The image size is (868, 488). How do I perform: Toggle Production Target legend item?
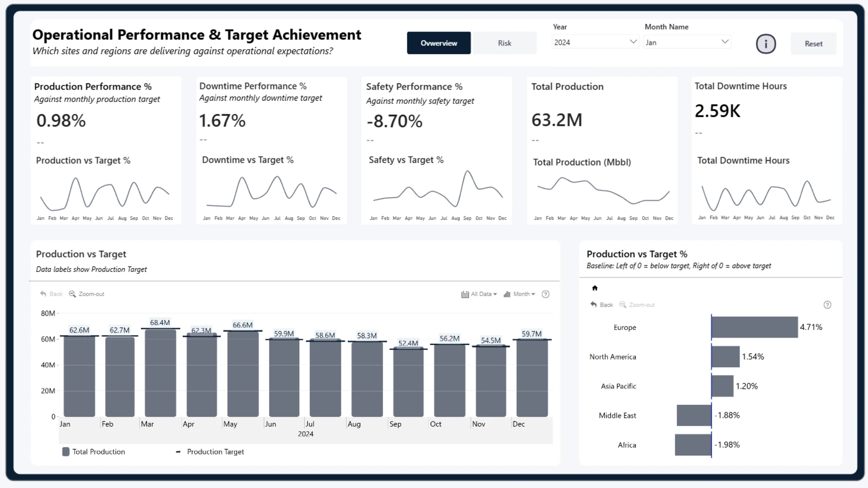point(210,451)
